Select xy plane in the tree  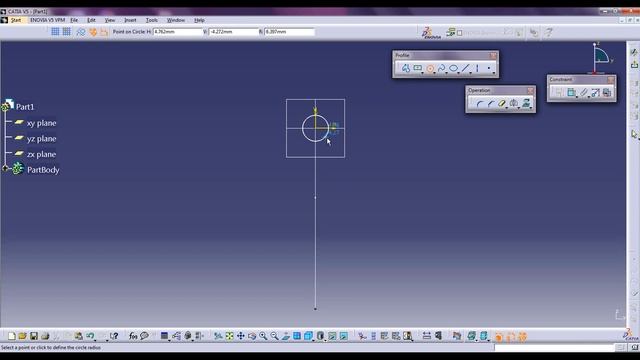41,123
